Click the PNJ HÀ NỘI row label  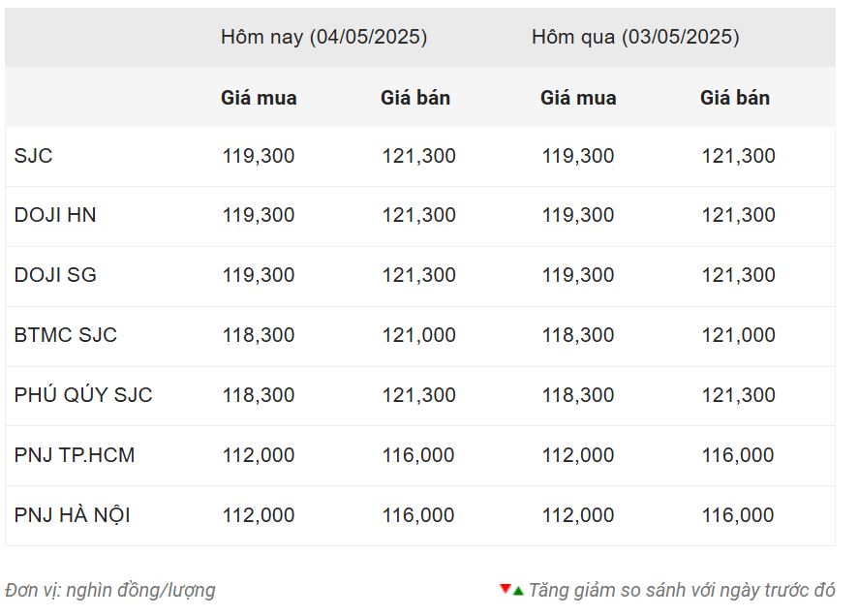coord(73,515)
